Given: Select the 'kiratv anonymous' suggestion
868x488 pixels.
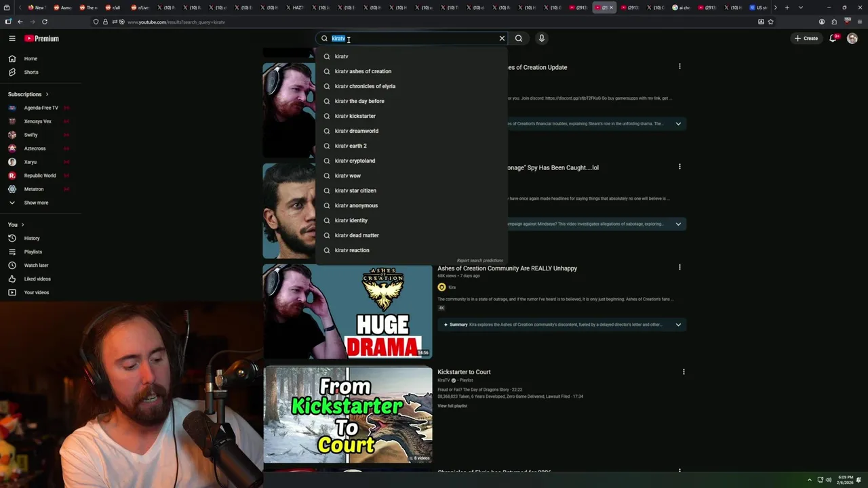Looking at the screenshot, I should [x=412, y=205].
